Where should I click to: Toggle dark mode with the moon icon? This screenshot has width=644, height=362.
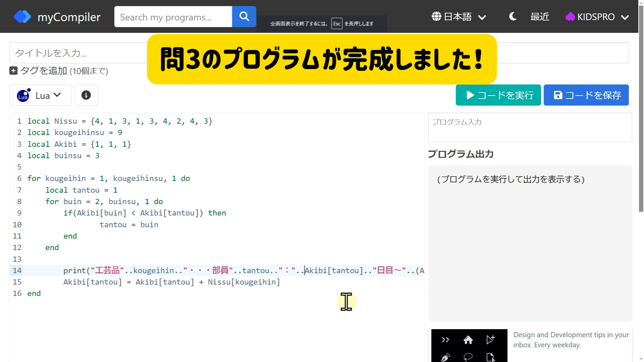tap(513, 16)
